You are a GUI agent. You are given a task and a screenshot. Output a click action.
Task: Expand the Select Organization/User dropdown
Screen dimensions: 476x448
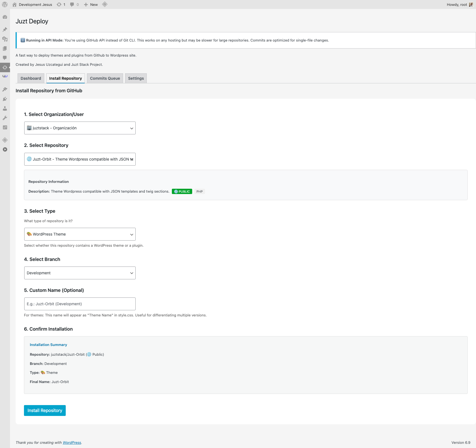(80, 128)
